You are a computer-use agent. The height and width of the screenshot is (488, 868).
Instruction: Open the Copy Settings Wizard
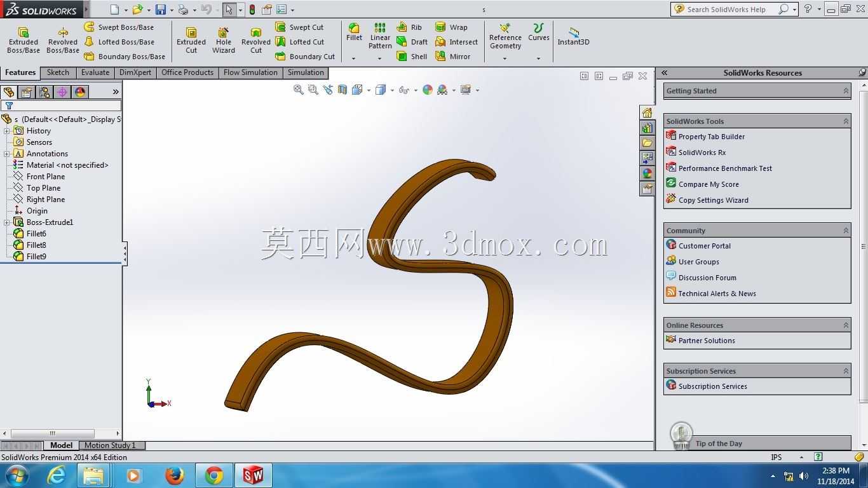[707, 200]
